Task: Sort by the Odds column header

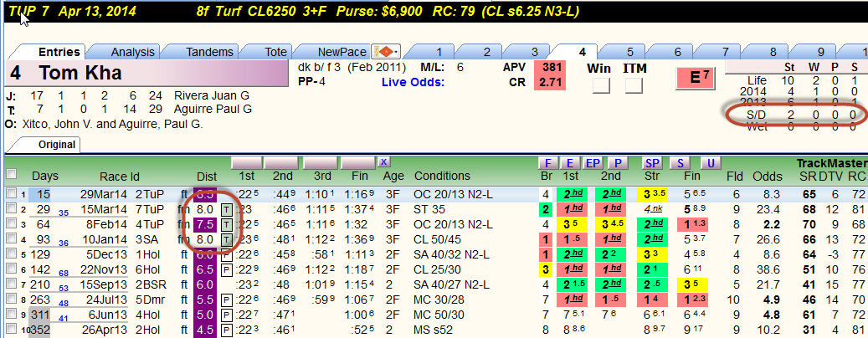Action: click(x=768, y=177)
